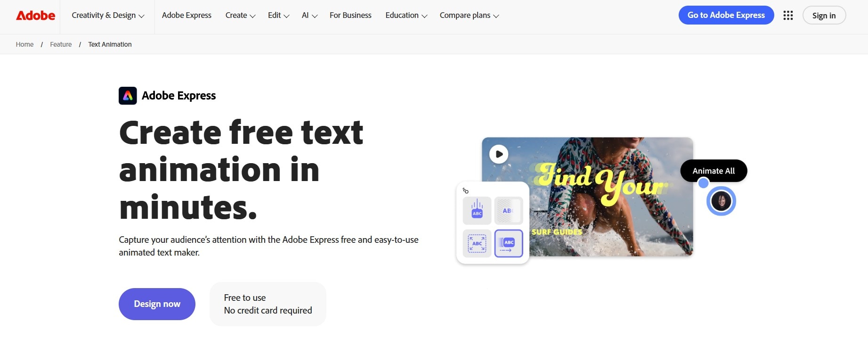Click 'Free to use' text
This screenshot has width=868, height=364.
tap(245, 298)
